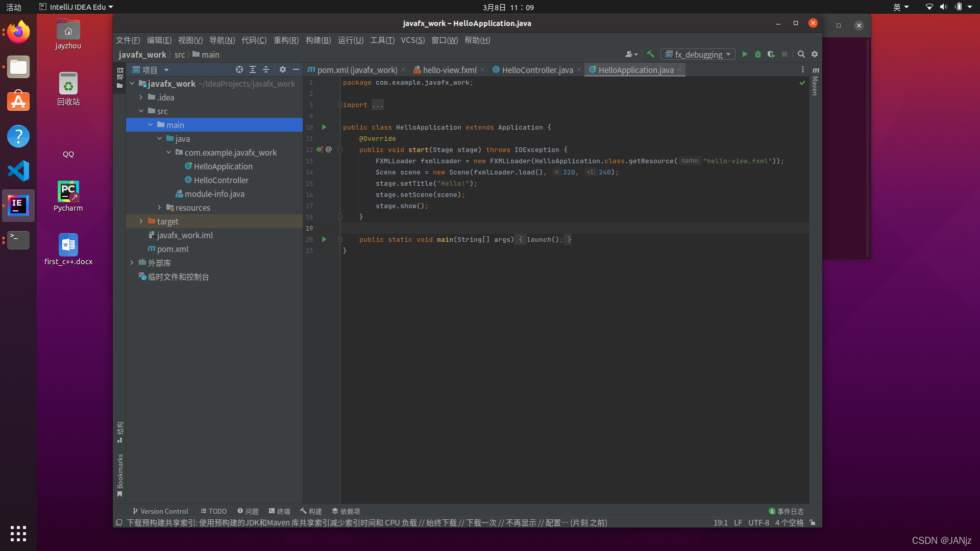
Task: Click the 事件日志 event log button
Action: (786, 511)
